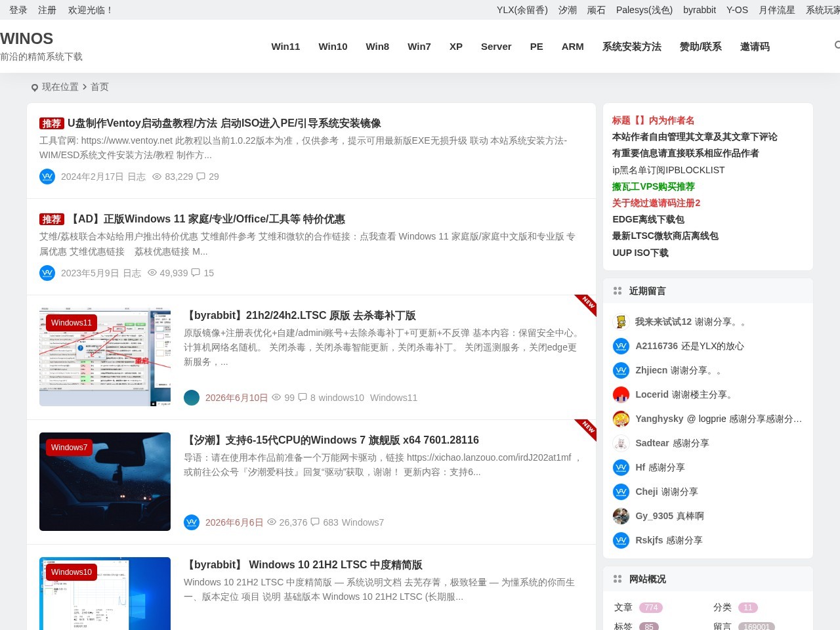Open the 邀请码 menu item
840x630 pixels.
(755, 47)
